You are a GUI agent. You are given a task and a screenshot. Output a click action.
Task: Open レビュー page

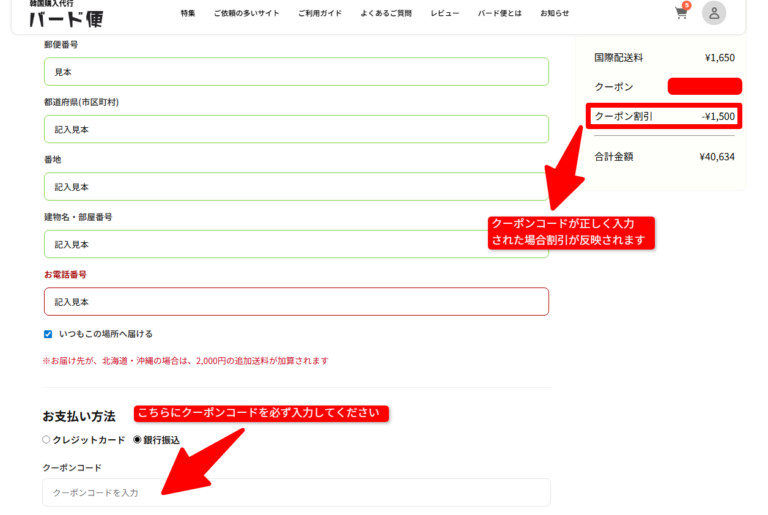pos(445,13)
